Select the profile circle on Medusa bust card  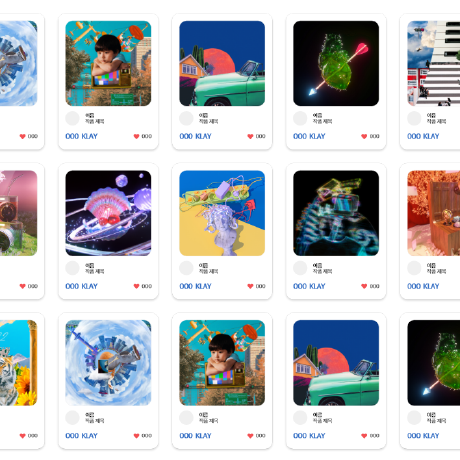coord(186,268)
